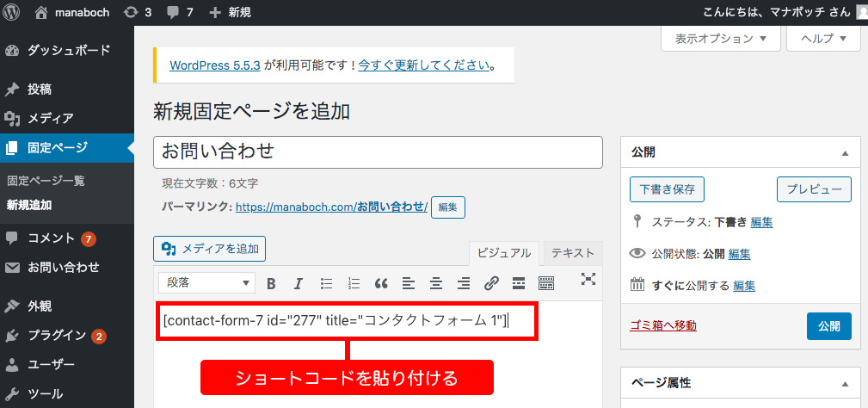Click inside the editor shortcode text

(x=336, y=320)
